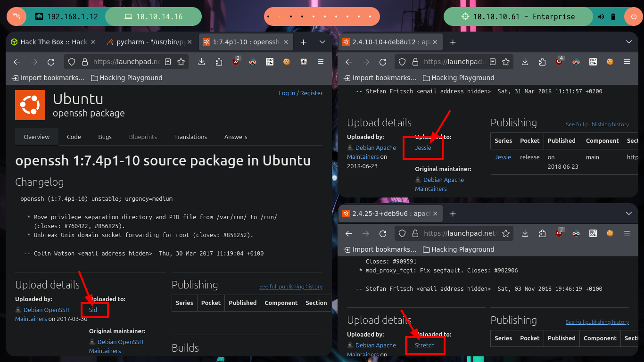Click the 10.10.10.61 - Enterprise target widget
This screenshot has width=644, height=362.
pos(518,16)
